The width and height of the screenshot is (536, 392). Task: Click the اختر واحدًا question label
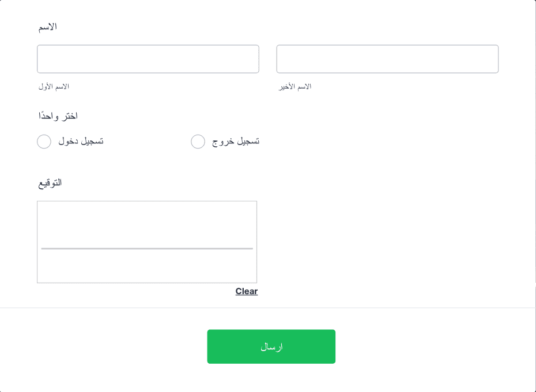(58, 116)
